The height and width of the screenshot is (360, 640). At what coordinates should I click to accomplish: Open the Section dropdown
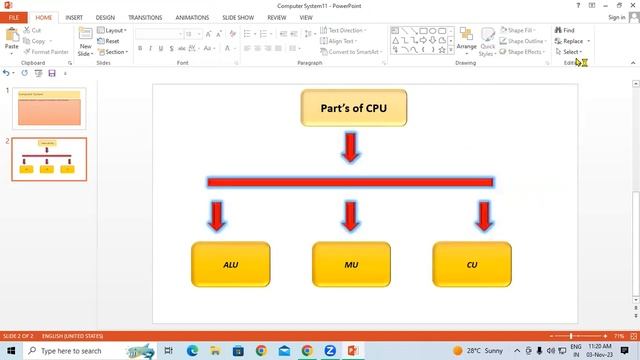click(x=113, y=52)
